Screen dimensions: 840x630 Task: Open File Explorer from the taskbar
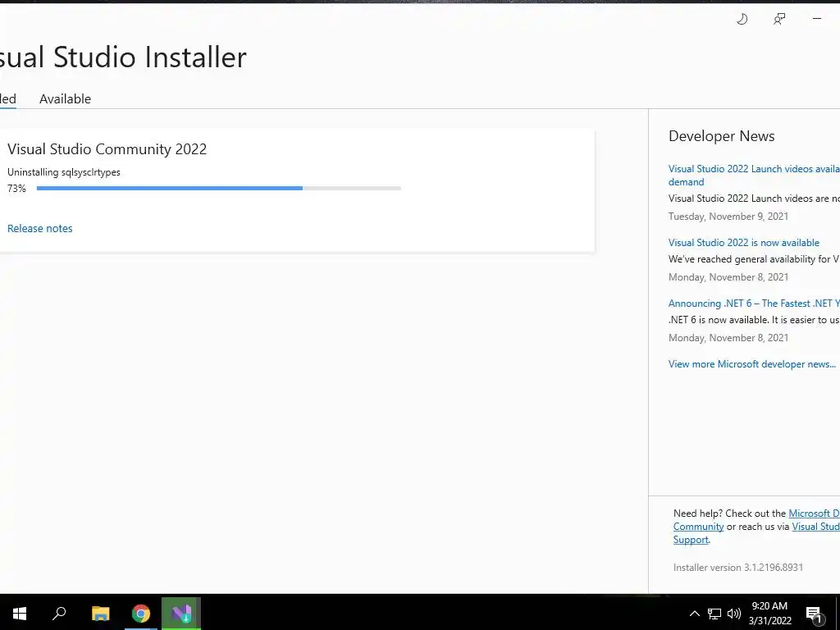[x=100, y=613]
